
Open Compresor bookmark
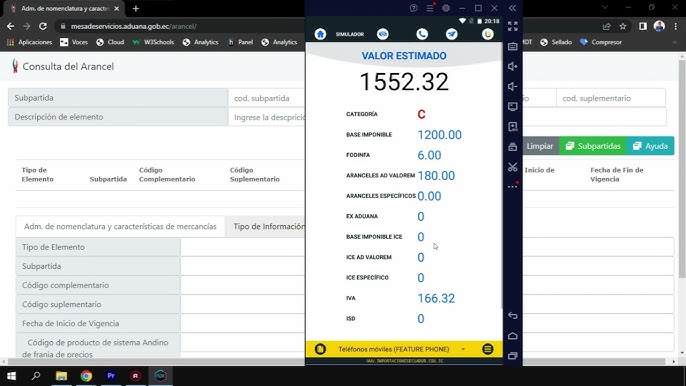(x=601, y=42)
